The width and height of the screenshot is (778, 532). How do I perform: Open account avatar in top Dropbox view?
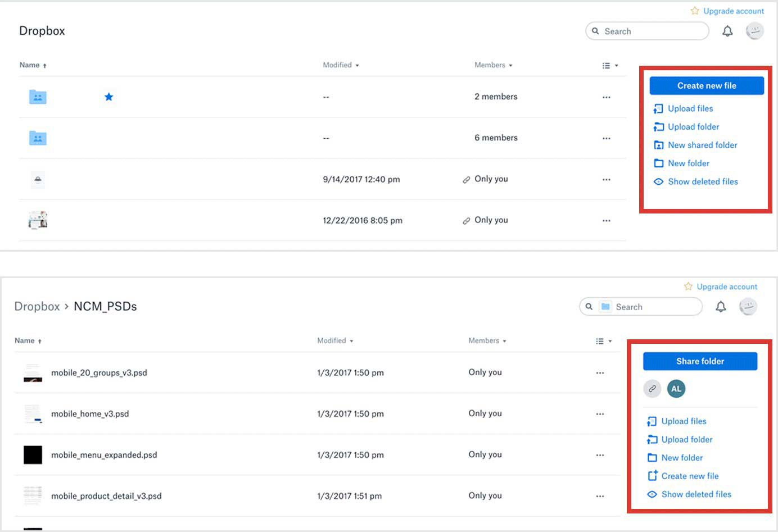[754, 31]
